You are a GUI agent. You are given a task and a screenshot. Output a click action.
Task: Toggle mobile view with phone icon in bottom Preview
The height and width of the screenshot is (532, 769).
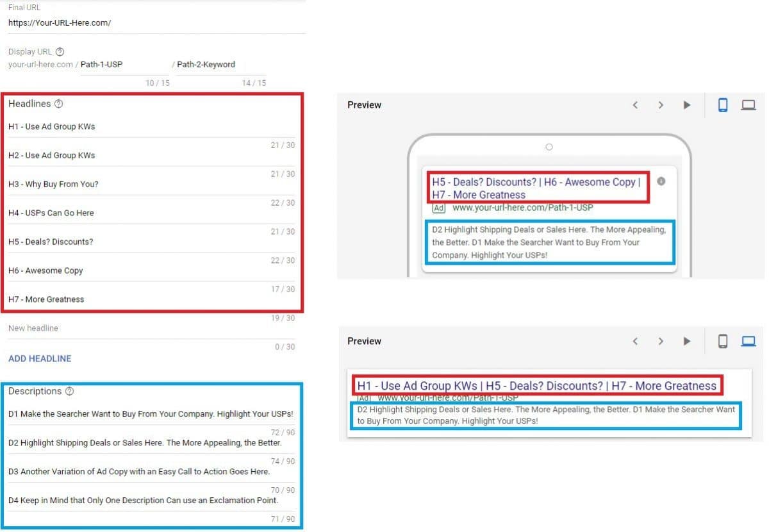(x=723, y=341)
